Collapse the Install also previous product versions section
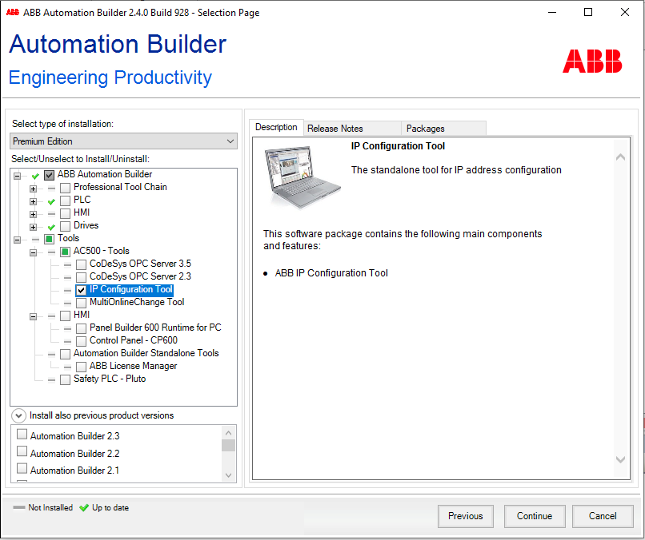 [x=19, y=415]
